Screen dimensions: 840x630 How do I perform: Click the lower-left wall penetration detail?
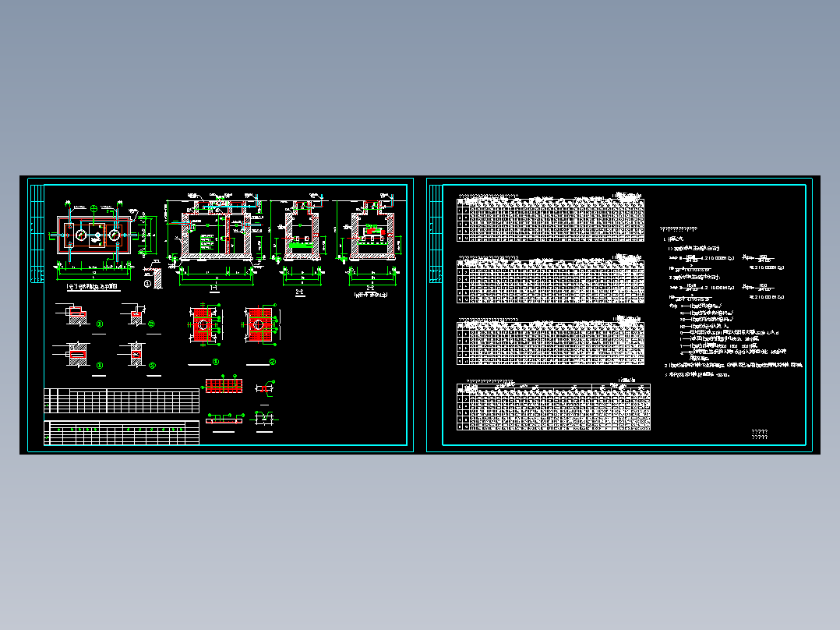pos(76,355)
